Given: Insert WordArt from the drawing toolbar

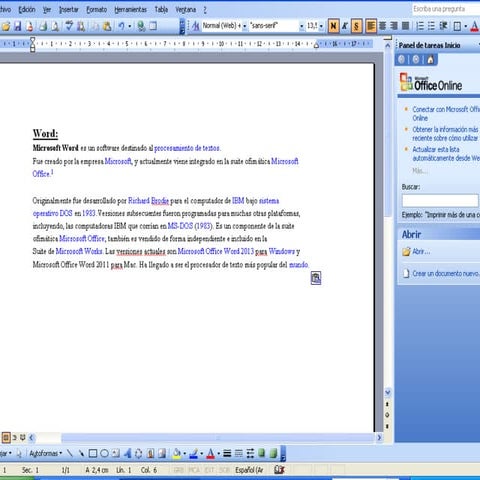Looking at the screenshot, I should coord(127,453).
